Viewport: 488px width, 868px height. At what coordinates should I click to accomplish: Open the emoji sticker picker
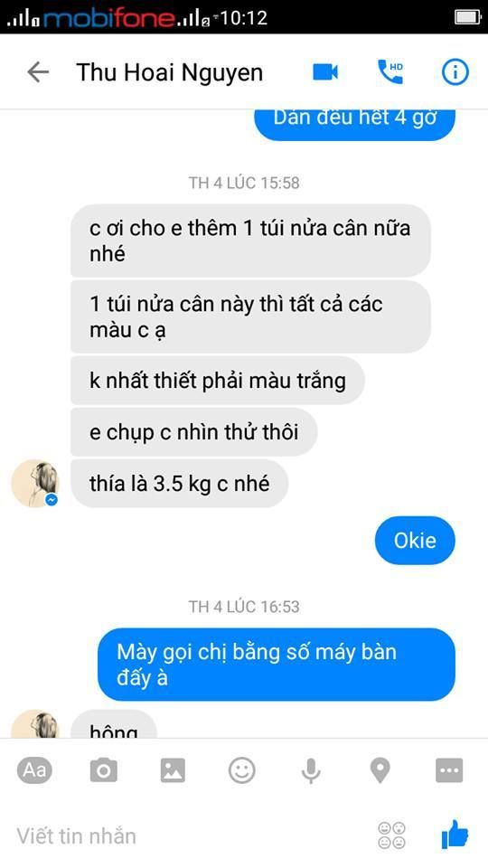[242, 770]
